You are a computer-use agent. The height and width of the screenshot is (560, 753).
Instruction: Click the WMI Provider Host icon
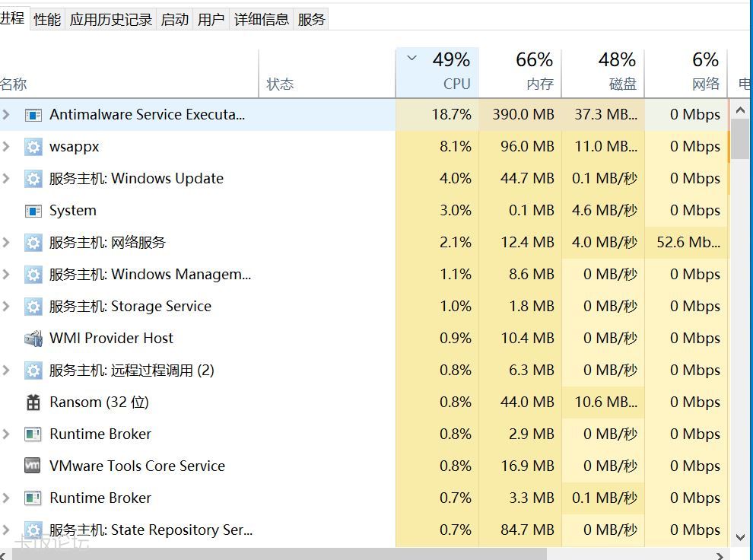(33, 339)
